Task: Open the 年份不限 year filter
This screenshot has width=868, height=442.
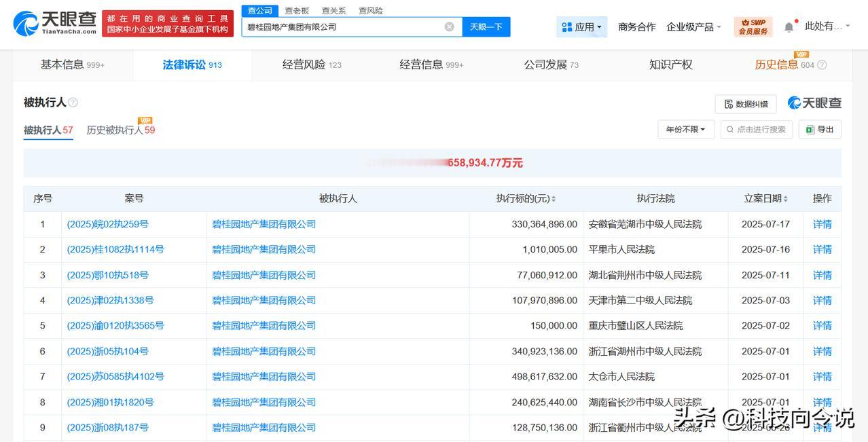Action: (686, 130)
